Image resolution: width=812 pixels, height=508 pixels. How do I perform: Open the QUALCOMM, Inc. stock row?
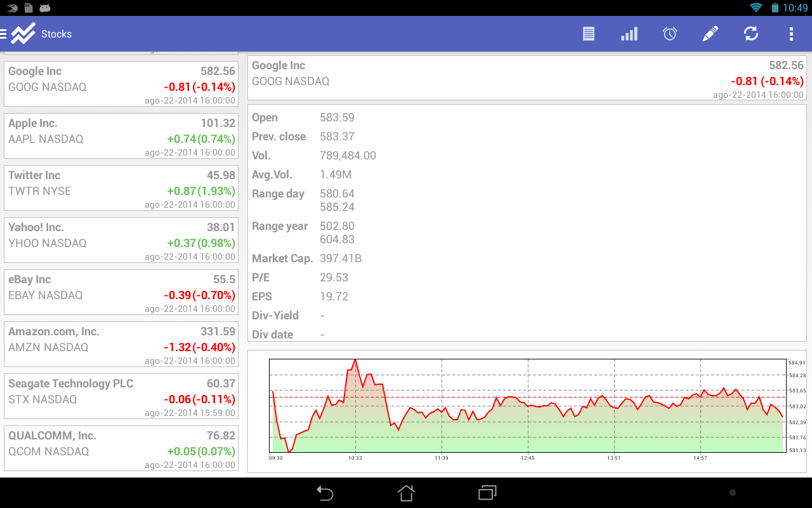click(121, 448)
